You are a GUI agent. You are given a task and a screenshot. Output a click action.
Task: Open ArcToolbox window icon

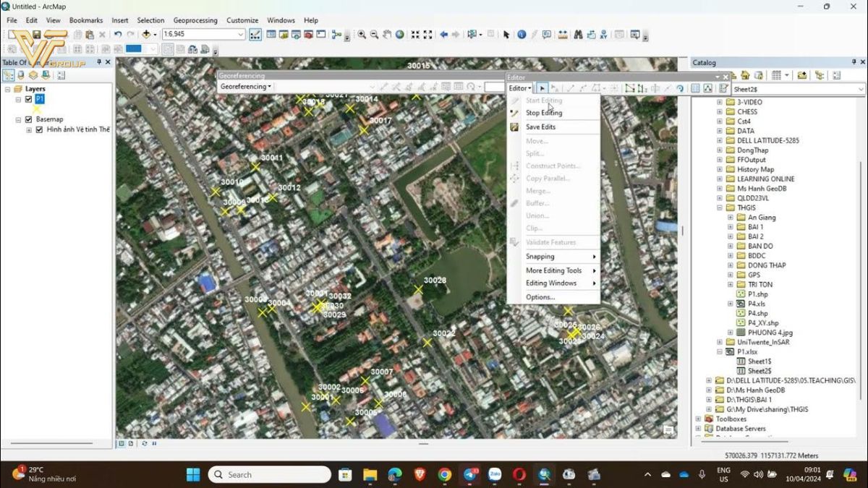(308, 34)
